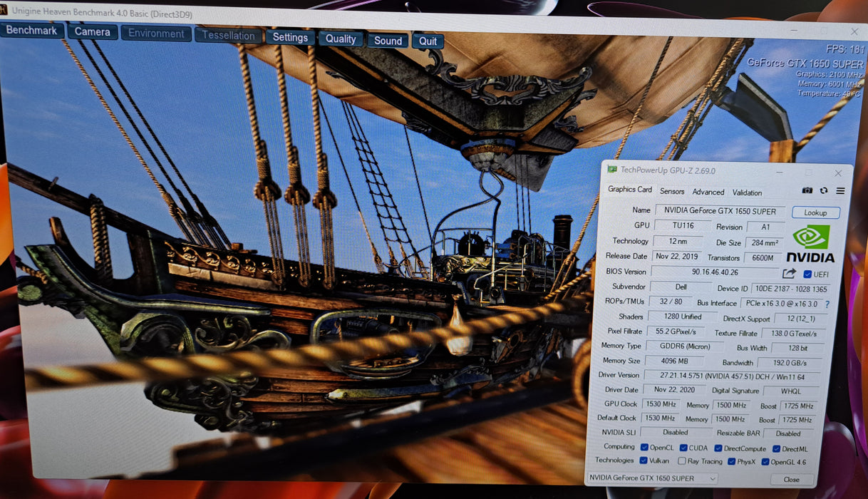Image resolution: width=868 pixels, height=499 pixels.
Task: Click the GPU-Z Close button
Action: coord(791,480)
